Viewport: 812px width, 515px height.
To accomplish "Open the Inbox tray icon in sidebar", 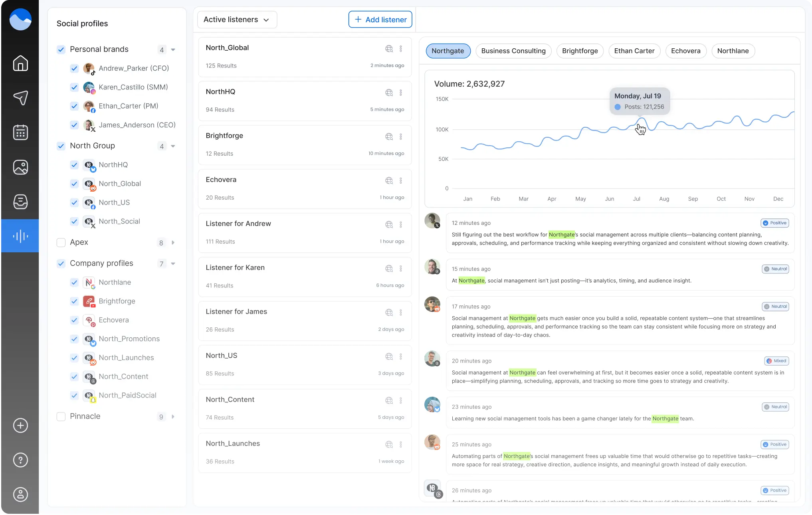I will click(20, 202).
